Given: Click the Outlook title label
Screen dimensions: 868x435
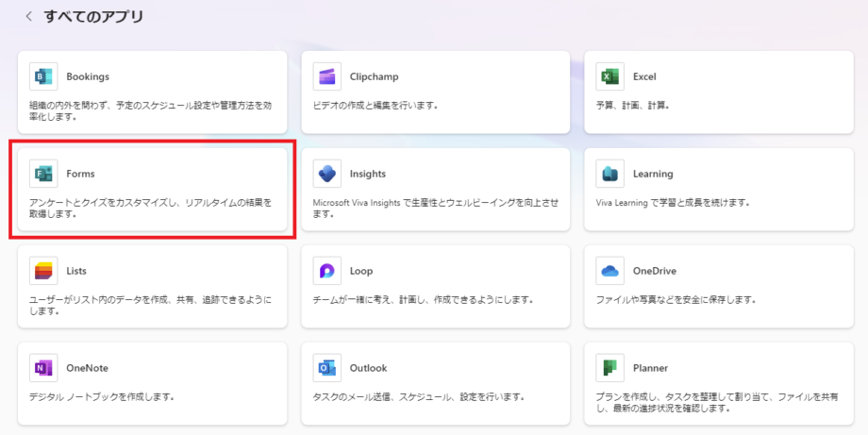Looking at the screenshot, I should click(x=368, y=368).
